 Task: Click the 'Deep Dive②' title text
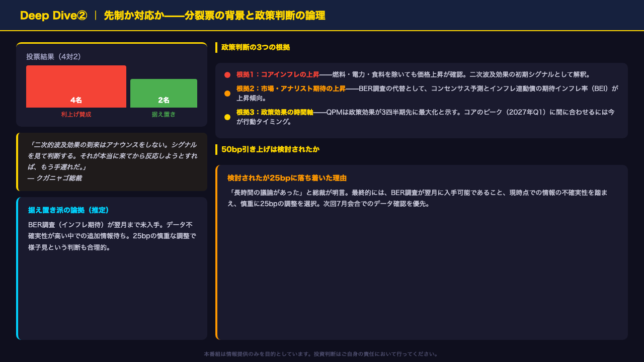click(54, 16)
